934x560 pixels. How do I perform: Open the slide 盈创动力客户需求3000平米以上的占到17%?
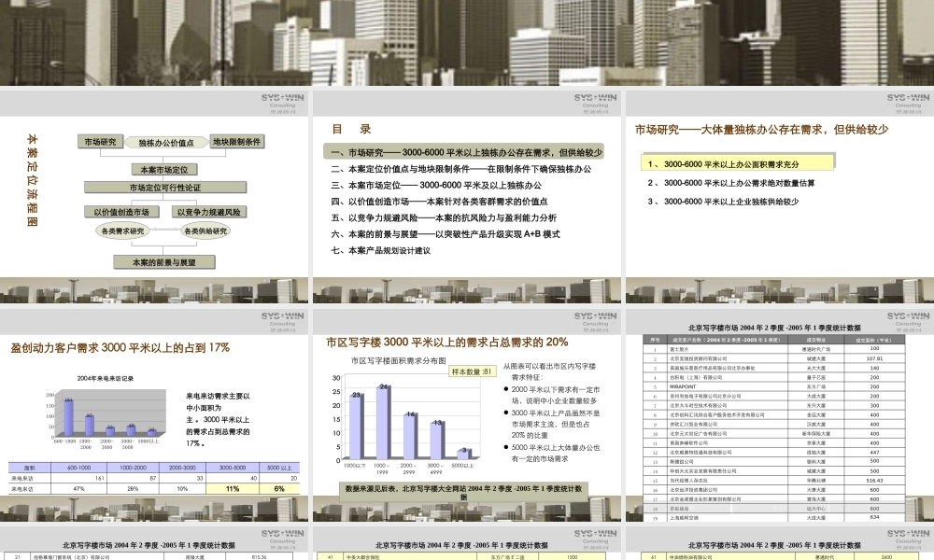click(x=154, y=413)
